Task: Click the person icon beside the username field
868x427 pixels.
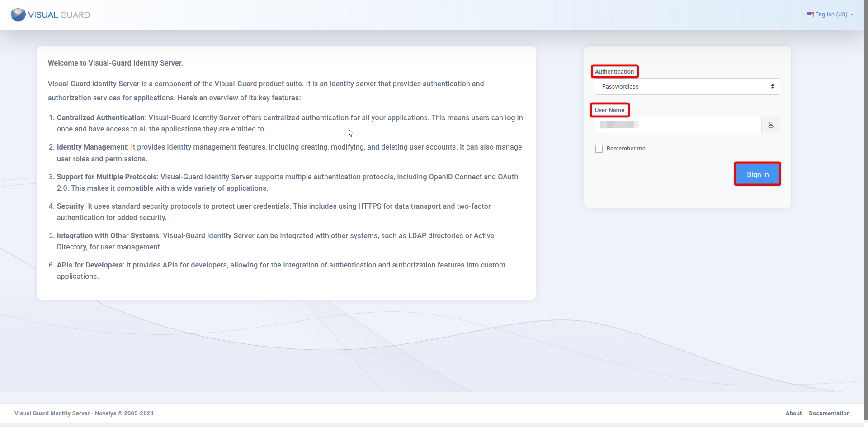Action: point(771,125)
